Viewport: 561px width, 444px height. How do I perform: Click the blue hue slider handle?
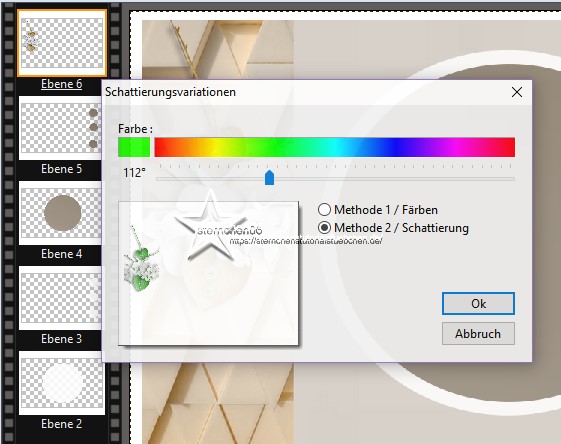coord(269,177)
